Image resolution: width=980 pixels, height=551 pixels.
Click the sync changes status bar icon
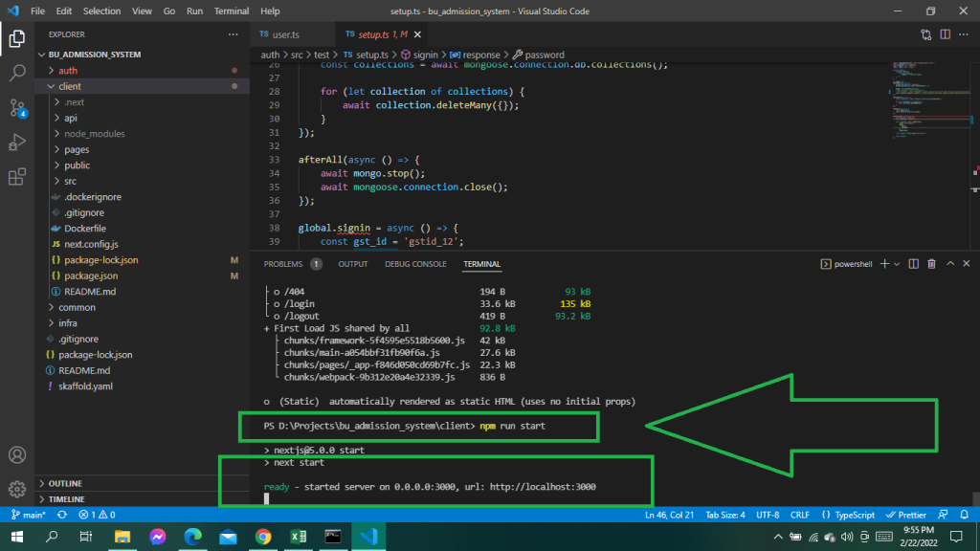pyautogui.click(x=62, y=515)
